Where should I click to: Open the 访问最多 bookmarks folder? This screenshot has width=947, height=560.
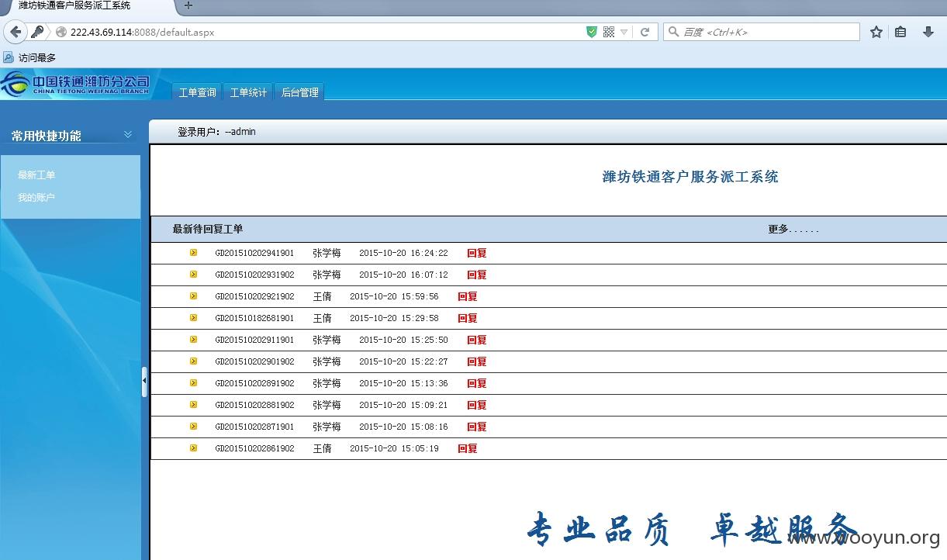(30, 57)
